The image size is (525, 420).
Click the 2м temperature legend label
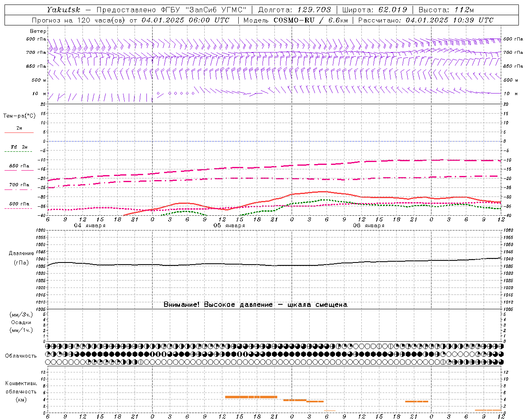[x=19, y=128]
